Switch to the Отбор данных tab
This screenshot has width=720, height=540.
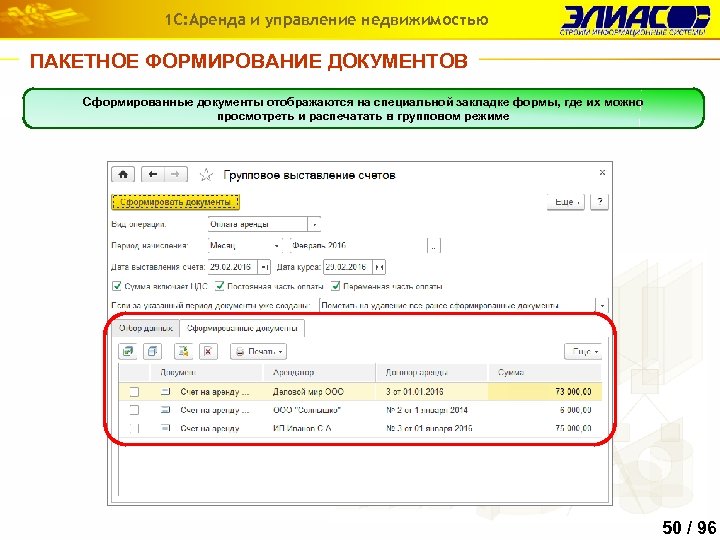coord(146,328)
